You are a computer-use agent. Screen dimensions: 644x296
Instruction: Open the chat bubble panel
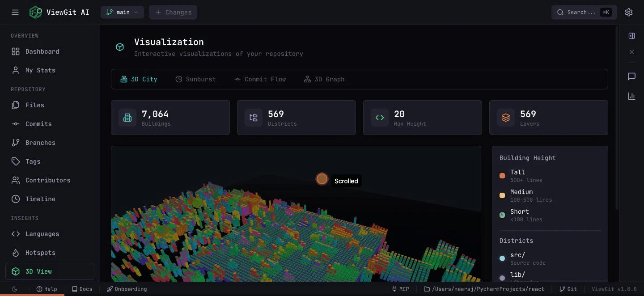[631, 76]
